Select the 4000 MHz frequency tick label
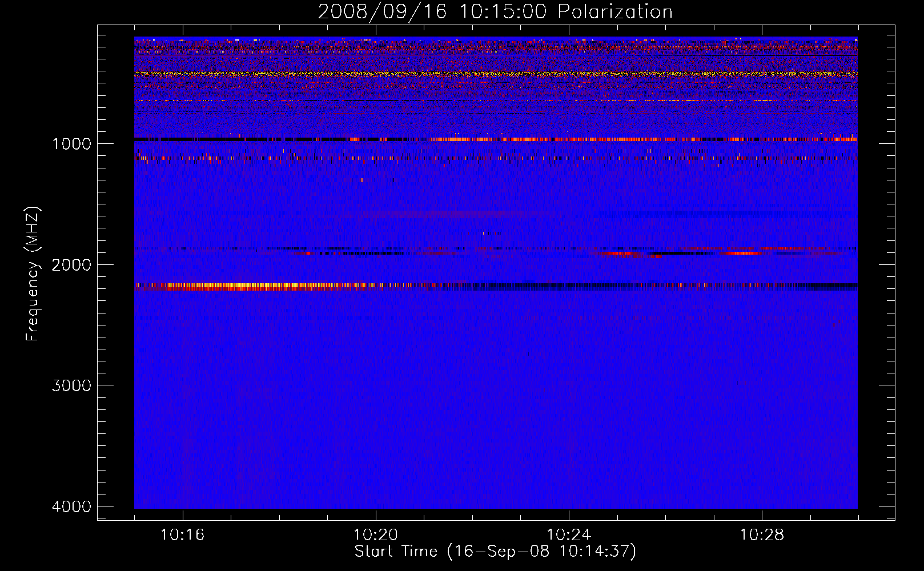 pos(71,506)
